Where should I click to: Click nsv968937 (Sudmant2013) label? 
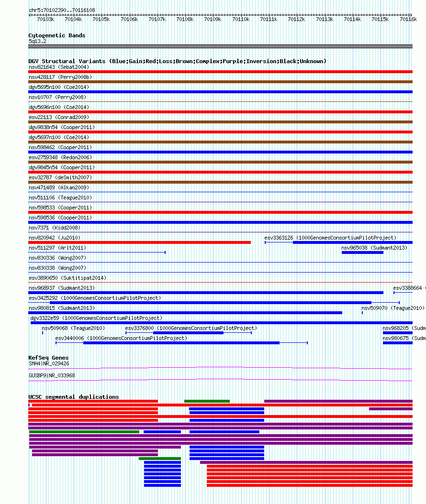tap(62, 288)
